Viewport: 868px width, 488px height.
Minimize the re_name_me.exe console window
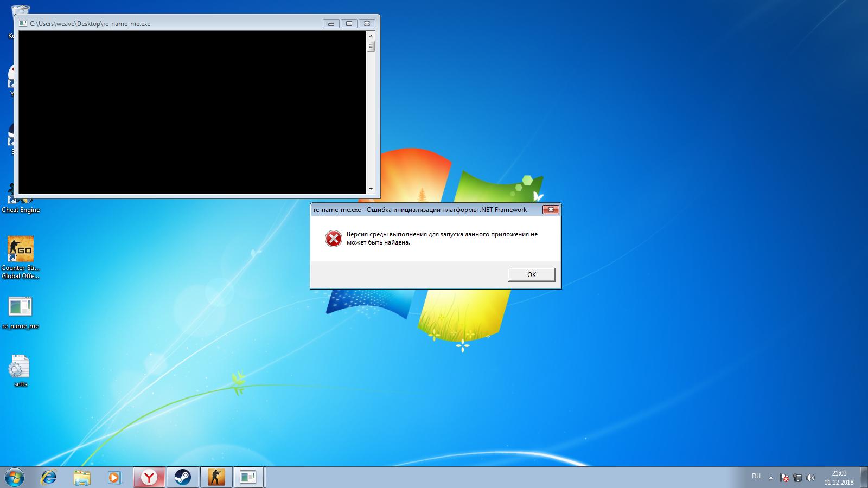coord(331,24)
